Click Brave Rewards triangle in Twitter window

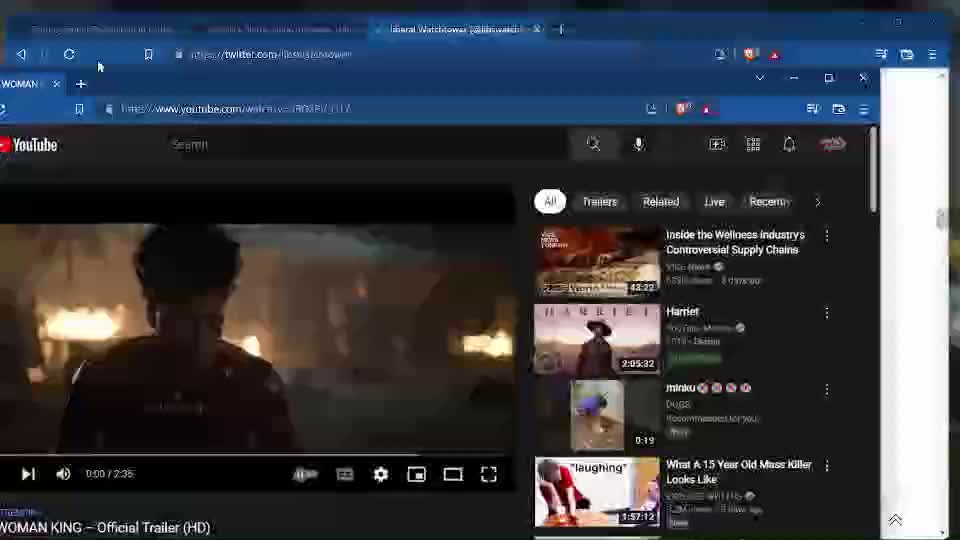(775, 55)
